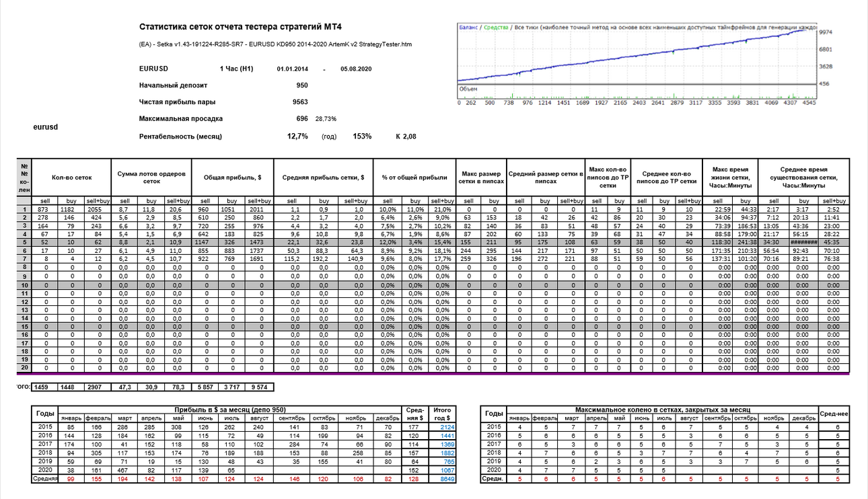Select the "Кол-во сеток" column header
Viewport: 868px width, 499px height.
71,178
